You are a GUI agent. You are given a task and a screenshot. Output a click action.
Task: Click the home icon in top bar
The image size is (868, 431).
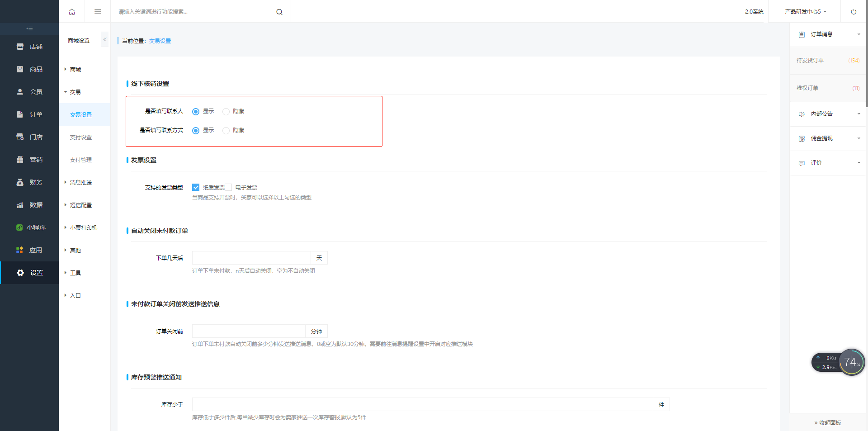(x=72, y=12)
